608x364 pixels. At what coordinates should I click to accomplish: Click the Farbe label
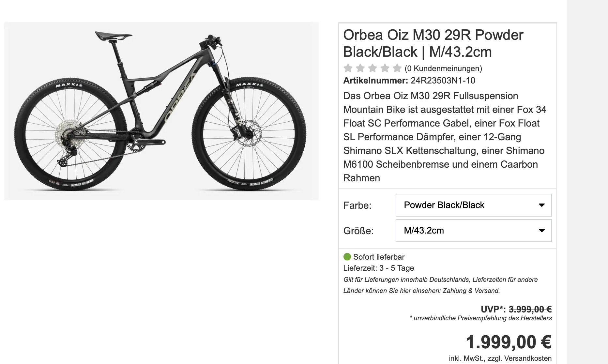pyautogui.click(x=357, y=205)
